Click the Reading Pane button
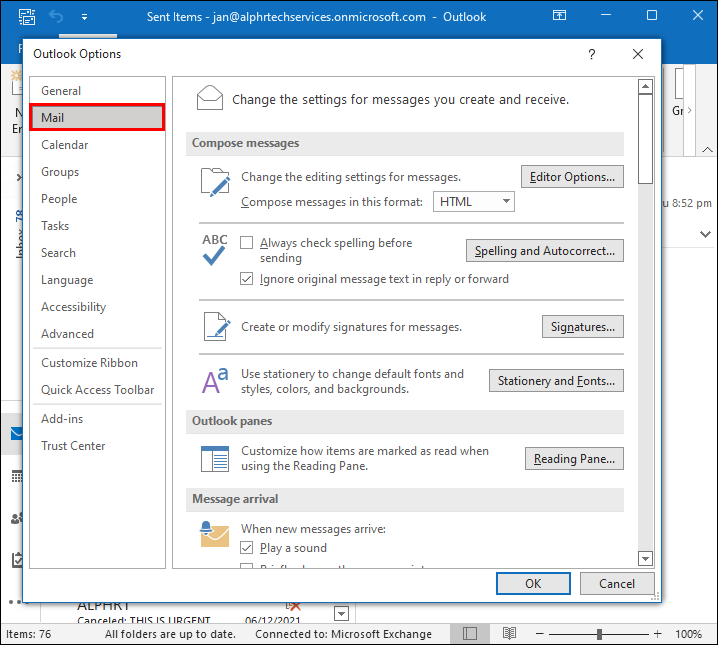This screenshot has width=718, height=645. (574, 458)
